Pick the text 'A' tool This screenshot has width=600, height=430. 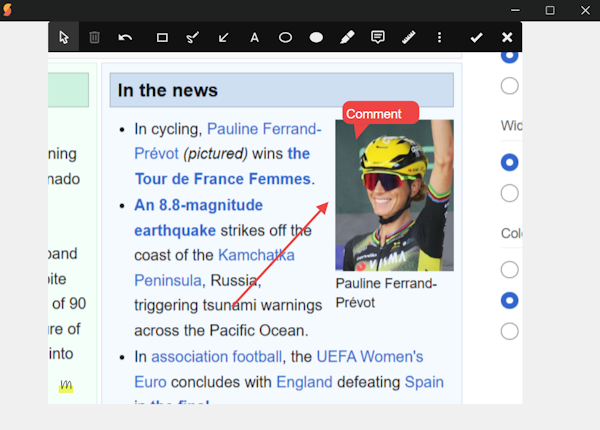254,37
